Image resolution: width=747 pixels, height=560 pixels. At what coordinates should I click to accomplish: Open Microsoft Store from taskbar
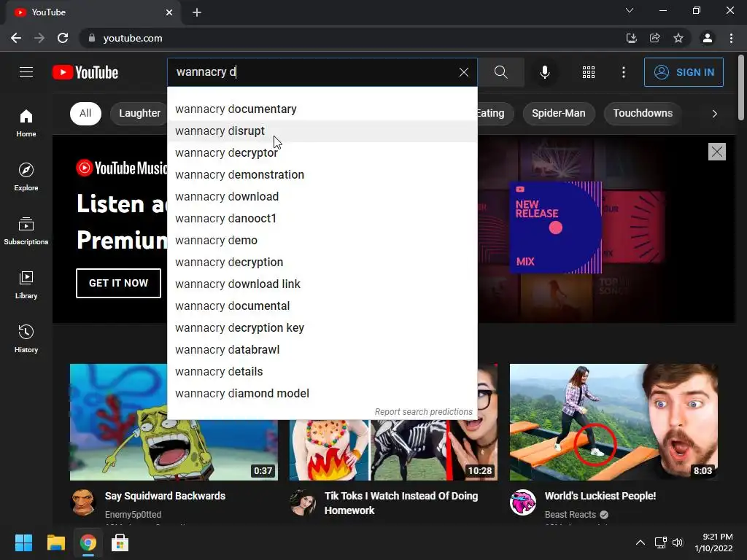(120, 542)
